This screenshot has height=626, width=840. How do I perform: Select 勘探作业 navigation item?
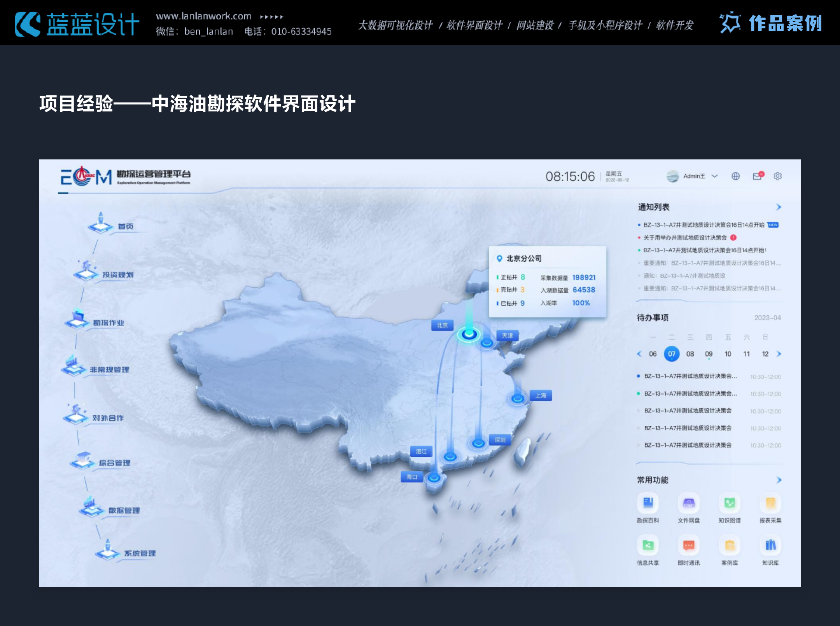click(x=108, y=323)
